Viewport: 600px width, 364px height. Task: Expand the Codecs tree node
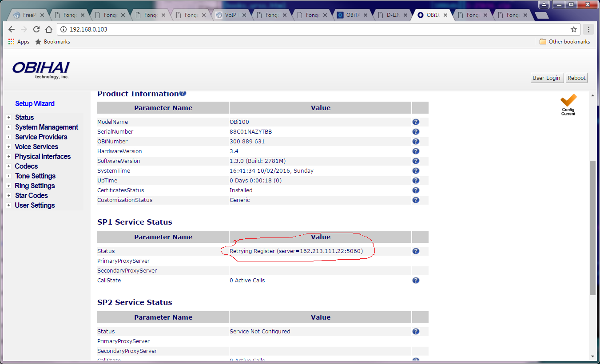tap(8, 166)
